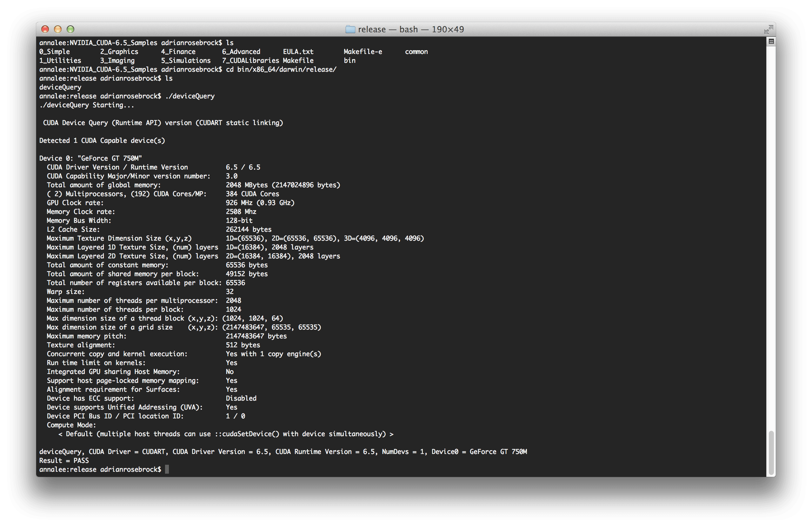
Task: Click '512 bytes' texture alignment value
Action: (x=243, y=345)
